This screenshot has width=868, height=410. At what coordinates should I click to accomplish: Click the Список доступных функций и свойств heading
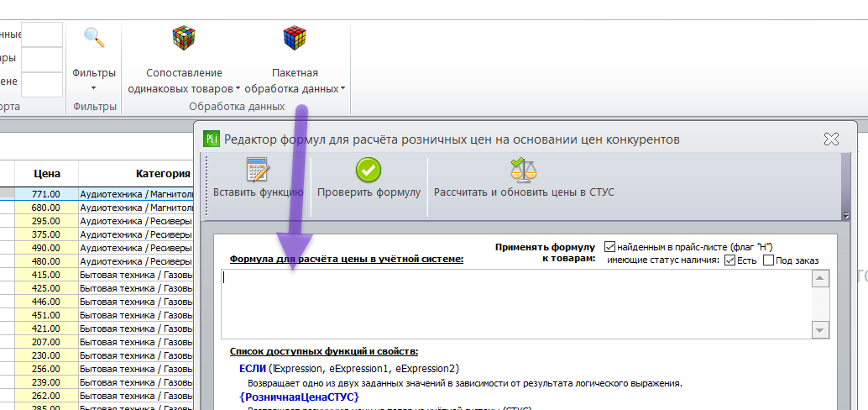(324, 351)
